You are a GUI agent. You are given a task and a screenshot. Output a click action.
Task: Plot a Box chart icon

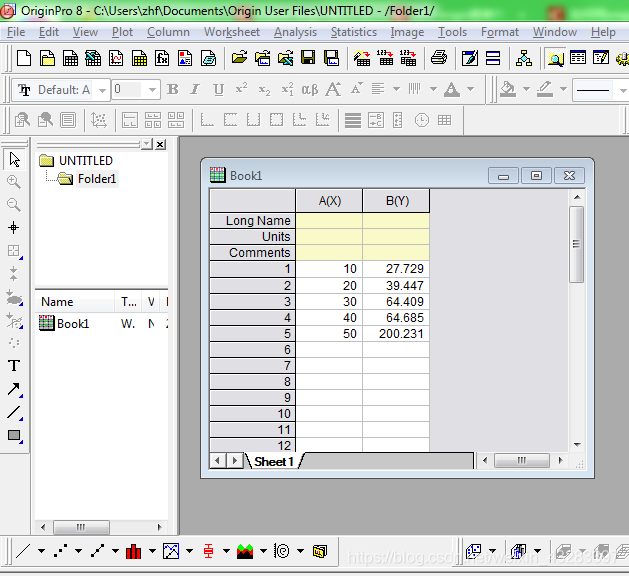(x=208, y=551)
